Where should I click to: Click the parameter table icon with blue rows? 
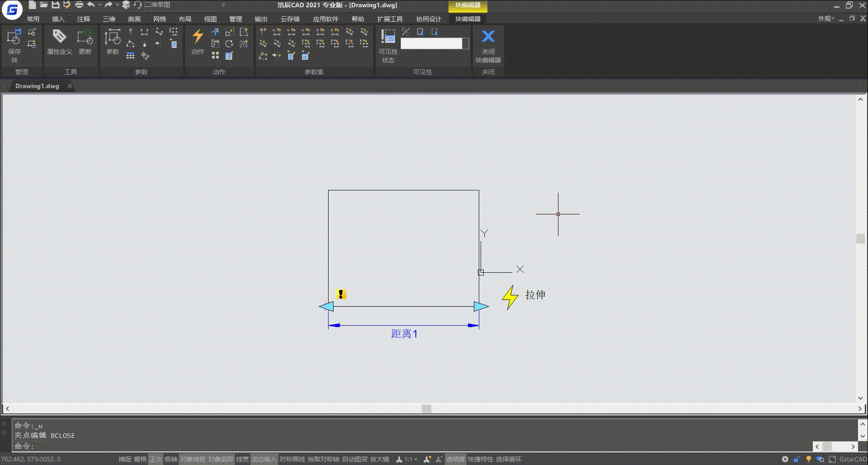tap(130, 56)
